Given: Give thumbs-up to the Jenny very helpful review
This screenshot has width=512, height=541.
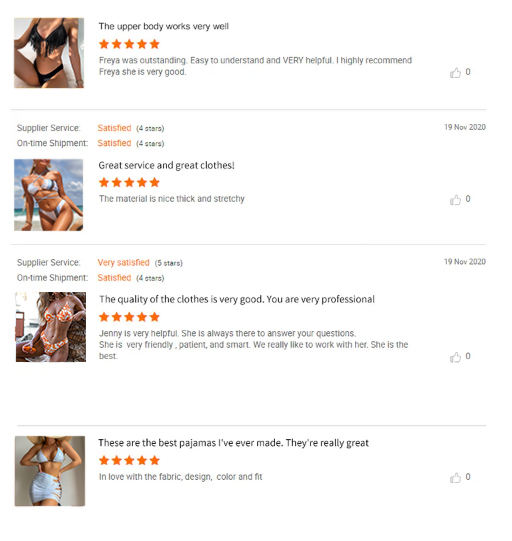Looking at the screenshot, I should tap(455, 357).
